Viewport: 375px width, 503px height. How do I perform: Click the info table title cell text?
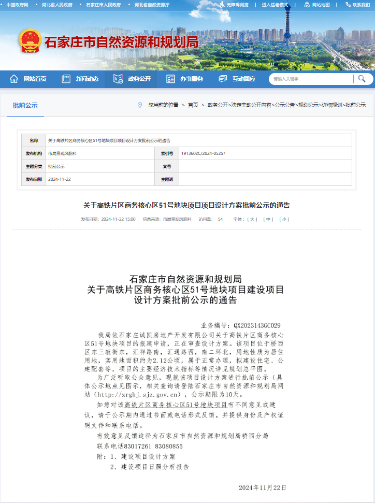point(109,141)
